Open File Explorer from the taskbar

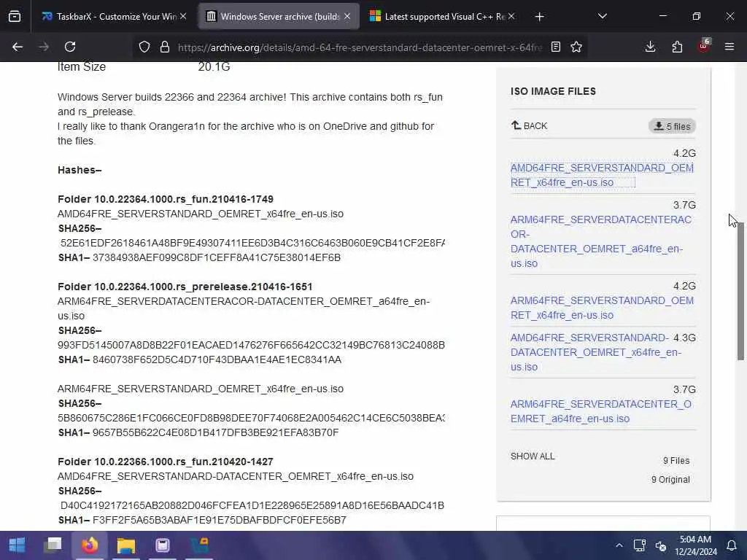tap(126, 545)
